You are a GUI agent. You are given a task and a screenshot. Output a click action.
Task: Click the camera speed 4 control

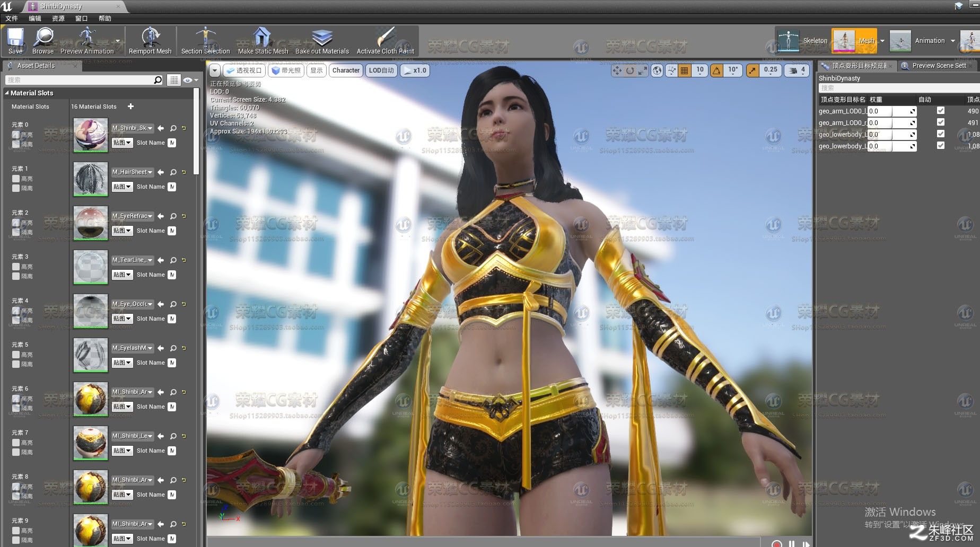(797, 70)
